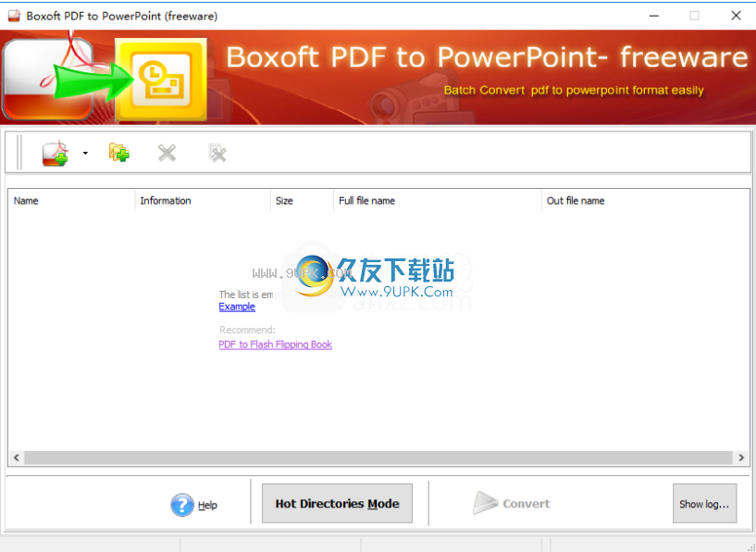
Task: Click the Out file name column header
Action: tap(645, 201)
